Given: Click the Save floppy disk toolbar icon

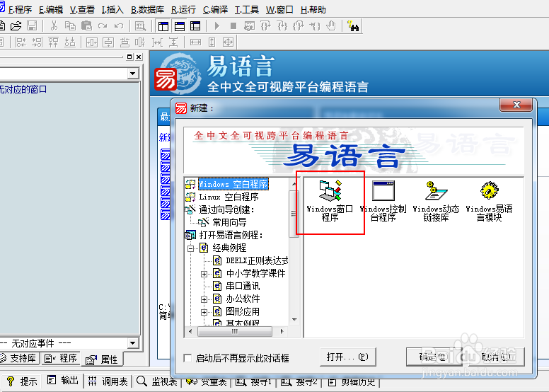Looking at the screenshot, I should pos(32,26).
